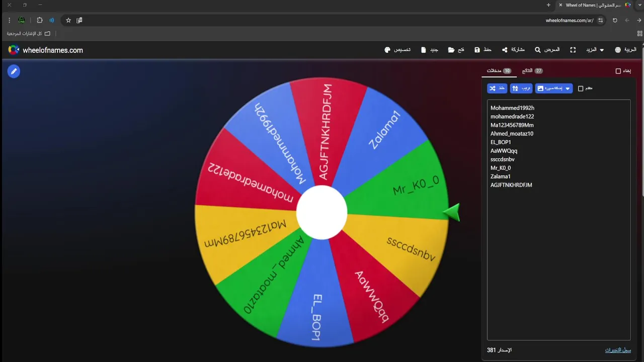The image size is (644, 362).
Task: Open the browser three-dot menu
Action: pyautogui.click(x=9, y=20)
